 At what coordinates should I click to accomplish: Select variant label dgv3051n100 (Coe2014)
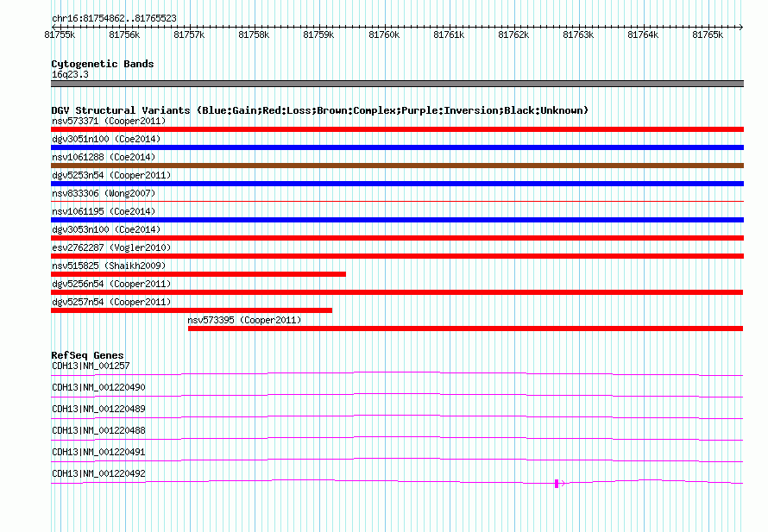tap(106, 139)
